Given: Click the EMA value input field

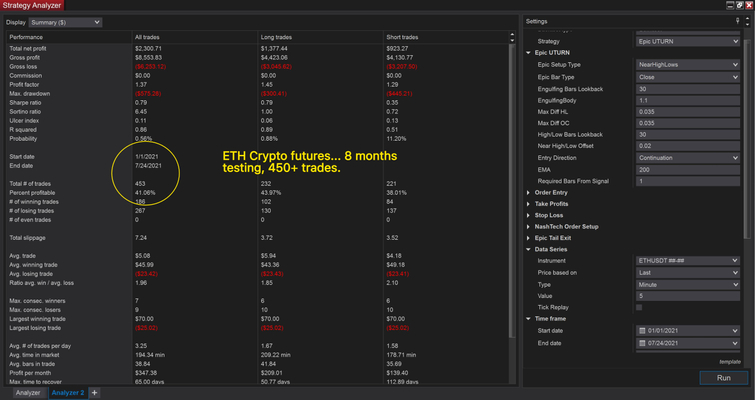Looking at the screenshot, I should (686, 168).
